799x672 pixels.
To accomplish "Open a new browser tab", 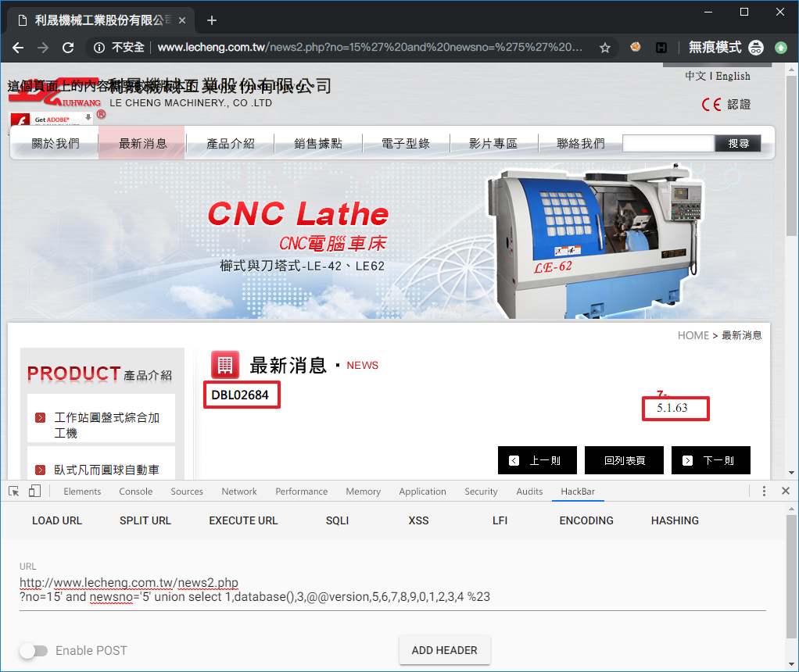I will coord(212,20).
